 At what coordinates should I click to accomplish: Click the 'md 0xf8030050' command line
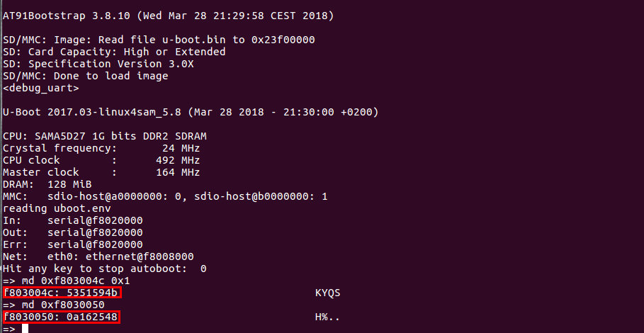[x=53, y=305]
